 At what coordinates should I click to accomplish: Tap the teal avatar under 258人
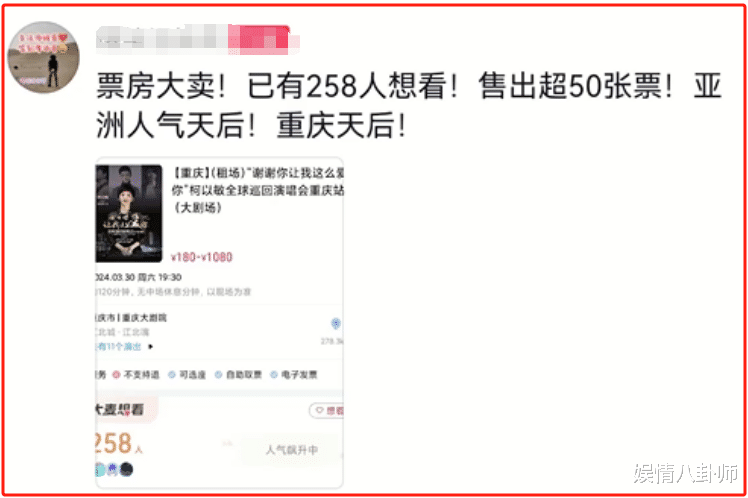tap(100, 470)
